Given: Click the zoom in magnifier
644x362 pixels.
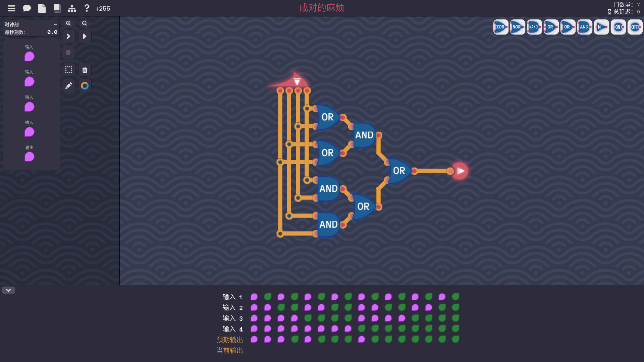Looking at the screenshot, I should click(x=68, y=23).
